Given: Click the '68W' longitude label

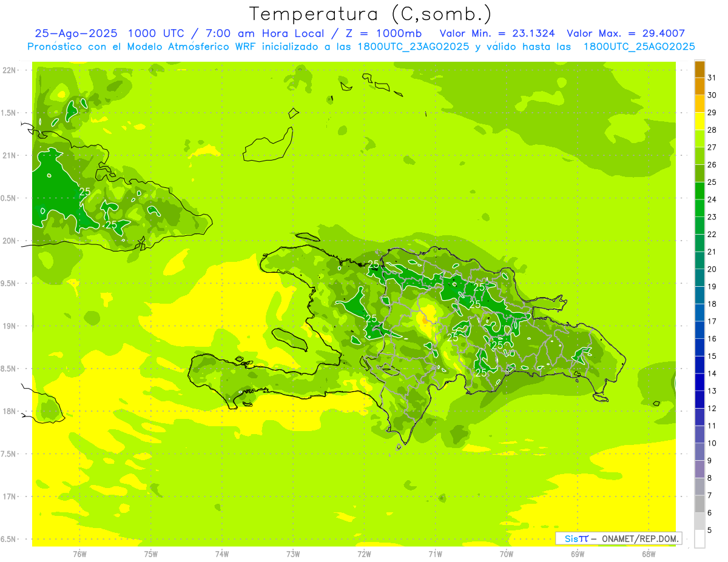Looking at the screenshot, I should click(649, 554).
